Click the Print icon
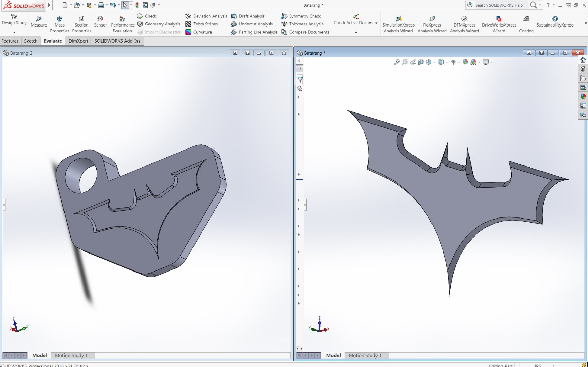This screenshot has height=367, width=588. tap(101, 5)
